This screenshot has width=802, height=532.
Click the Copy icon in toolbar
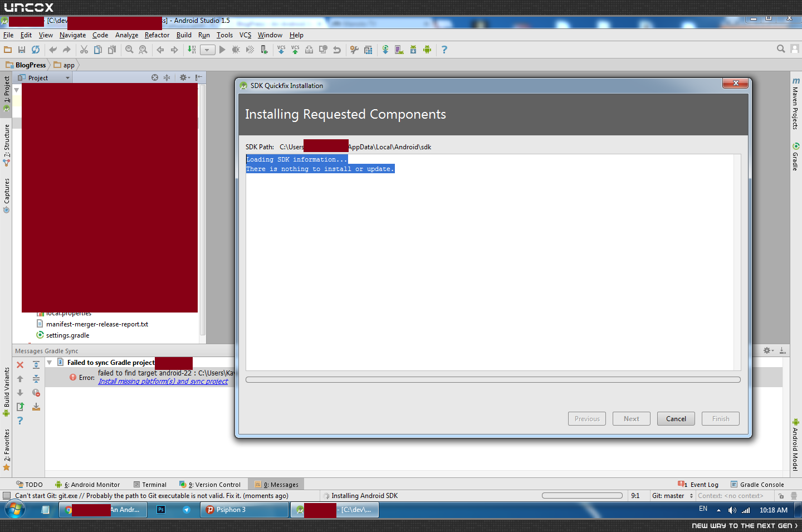pyautogui.click(x=98, y=50)
